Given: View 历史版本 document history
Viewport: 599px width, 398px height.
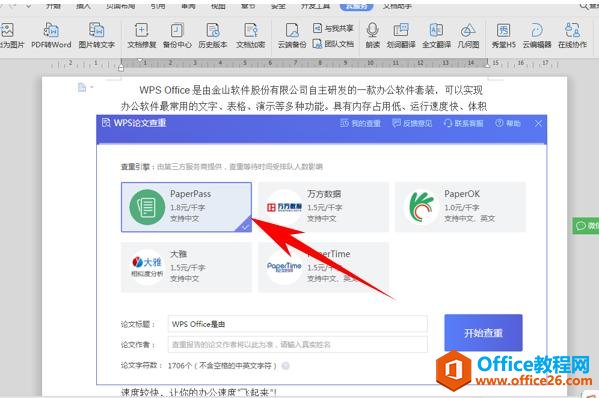Looking at the screenshot, I should [212, 35].
